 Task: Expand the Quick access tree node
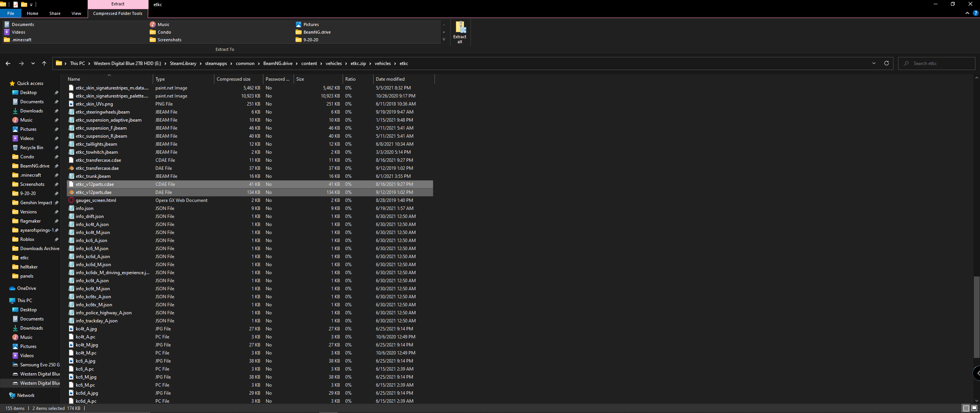[5, 83]
